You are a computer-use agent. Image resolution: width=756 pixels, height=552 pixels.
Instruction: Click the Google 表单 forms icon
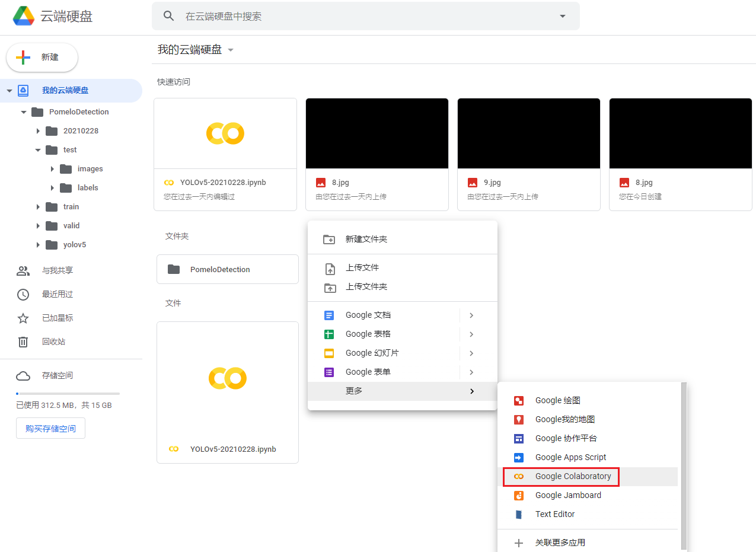tap(329, 372)
